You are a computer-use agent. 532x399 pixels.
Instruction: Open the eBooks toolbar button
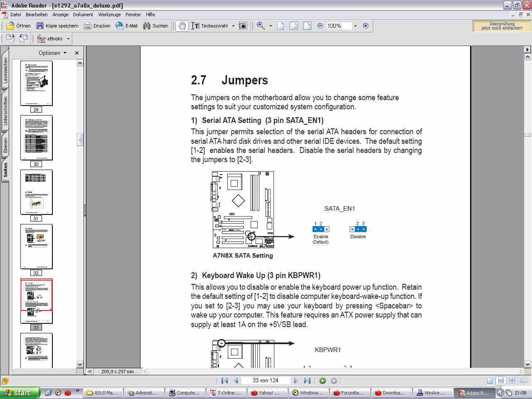[x=50, y=39]
